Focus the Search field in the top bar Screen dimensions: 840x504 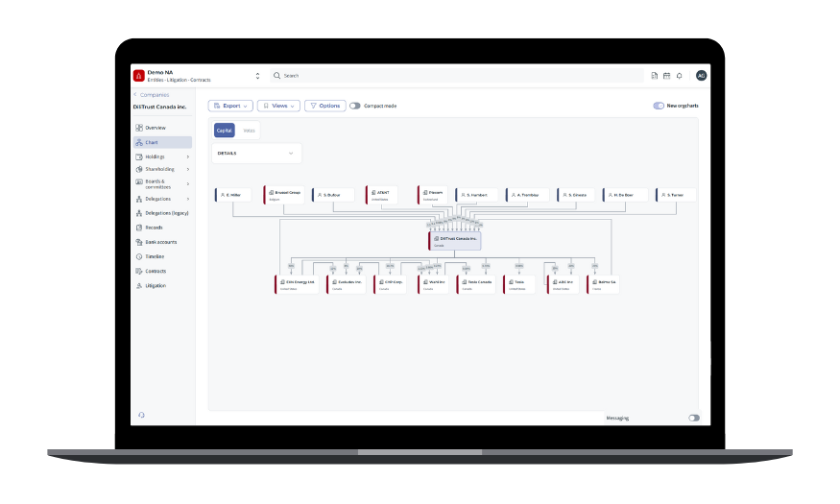click(456, 76)
